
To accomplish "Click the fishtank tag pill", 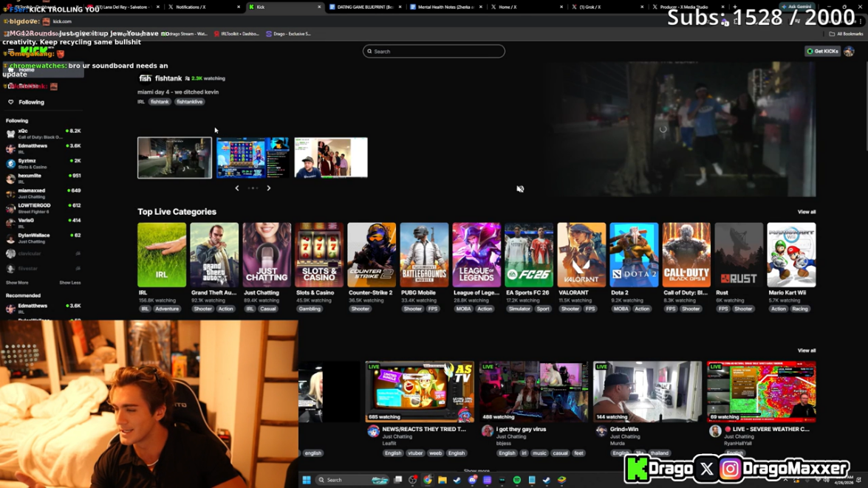I will (x=160, y=102).
